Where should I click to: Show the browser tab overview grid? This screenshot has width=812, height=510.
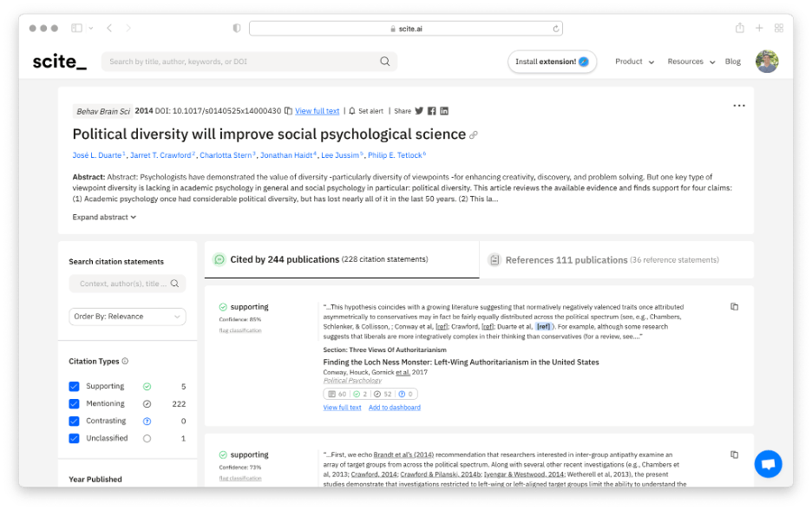point(779,28)
